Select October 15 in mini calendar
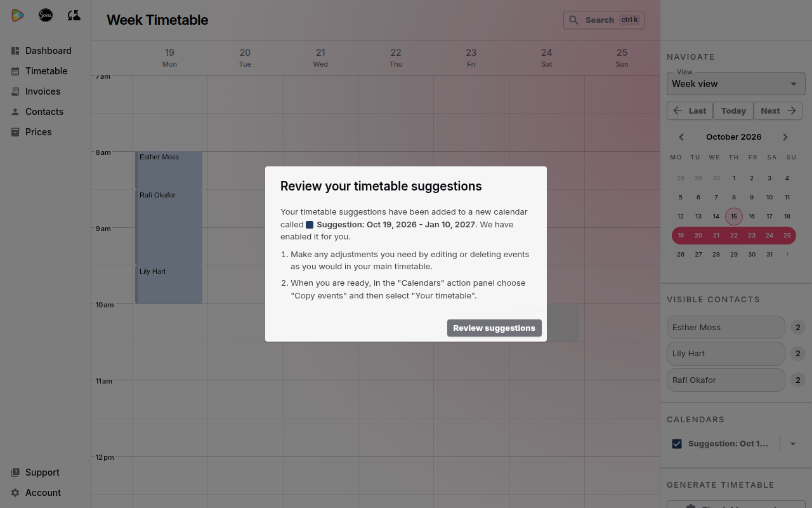Viewport: 812px width, 508px height. tap(734, 217)
